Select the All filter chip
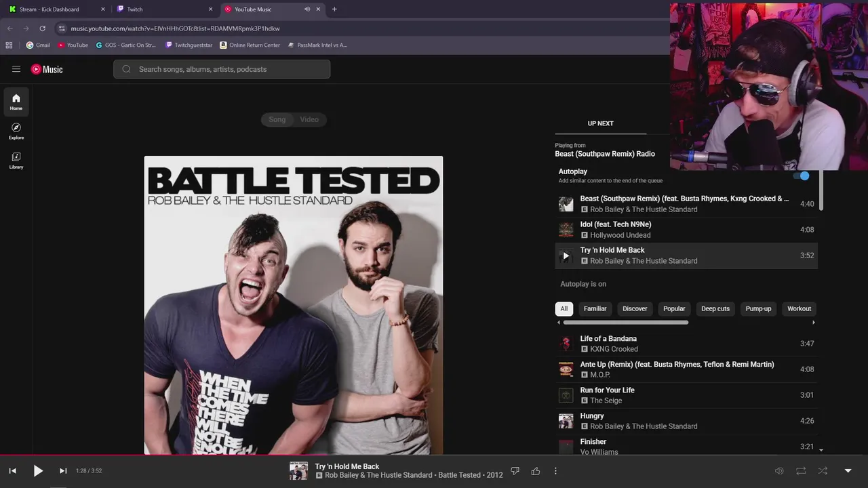The width and height of the screenshot is (868, 488). pyautogui.click(x=564, y=308)
